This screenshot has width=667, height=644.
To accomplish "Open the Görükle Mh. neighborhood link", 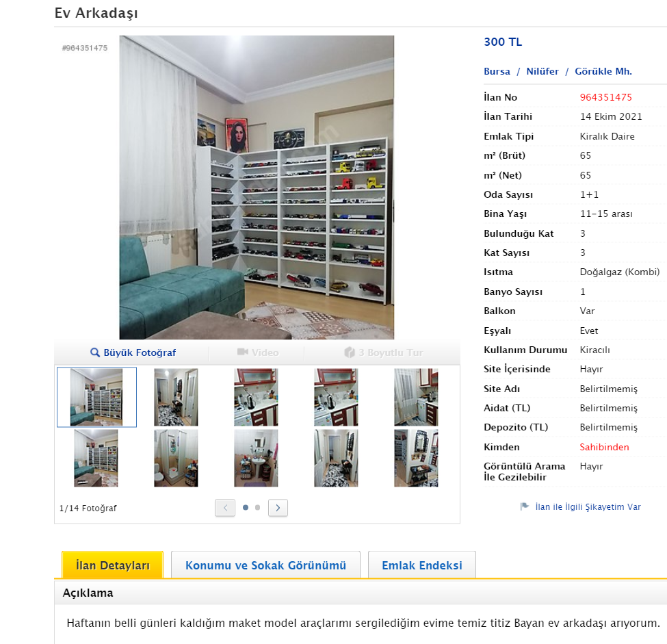I will coord(603,71).
